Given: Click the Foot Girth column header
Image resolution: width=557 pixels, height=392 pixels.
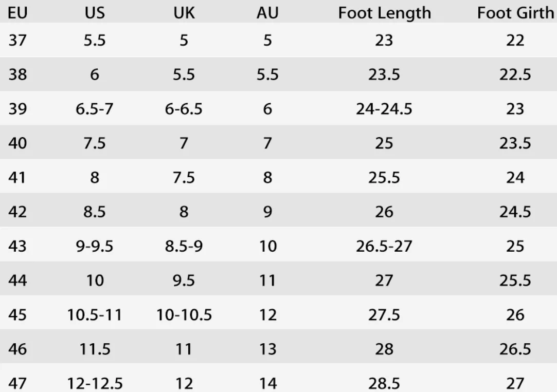Looking at the screenshot, I should (515, 13).
